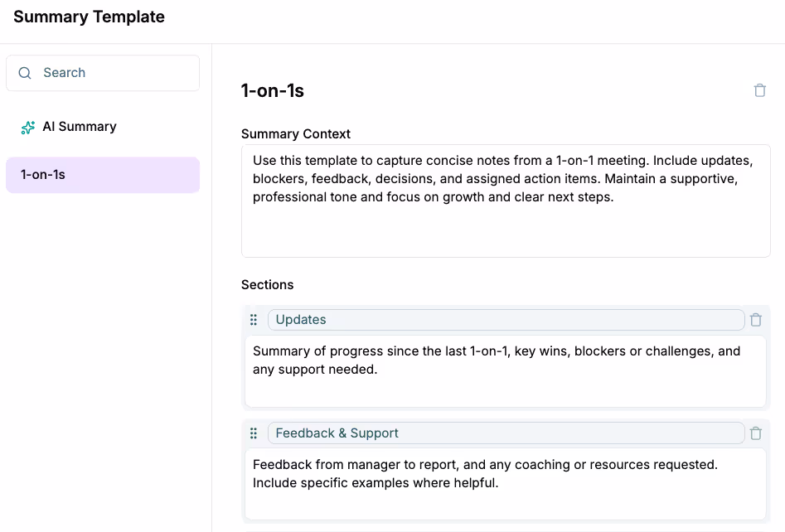Image resolution: width=785 pixels, height=532 pixels.
Task: Click the sparkle icon beside AI Summary
Action: [x=27, y=126]
